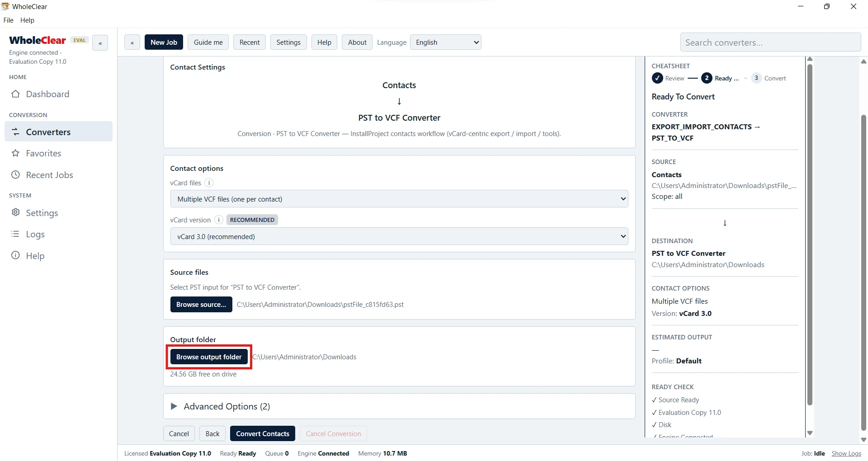868x461 pixels.
Task: Click the Settings gear icon in sidebar
Action: click(15, 212)
